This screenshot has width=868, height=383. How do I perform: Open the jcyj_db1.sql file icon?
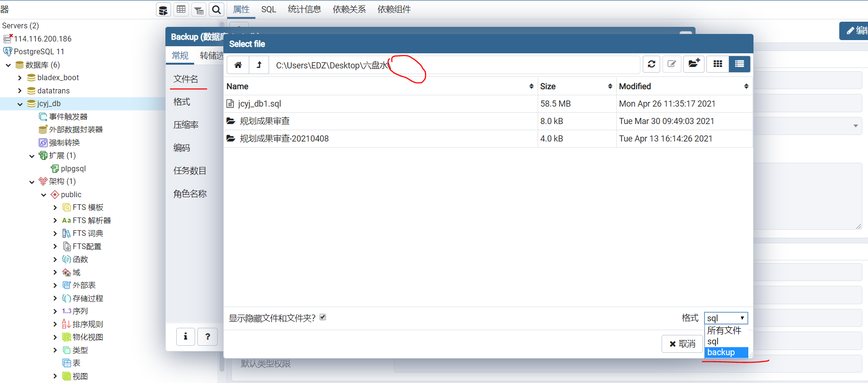coord(230,104)
